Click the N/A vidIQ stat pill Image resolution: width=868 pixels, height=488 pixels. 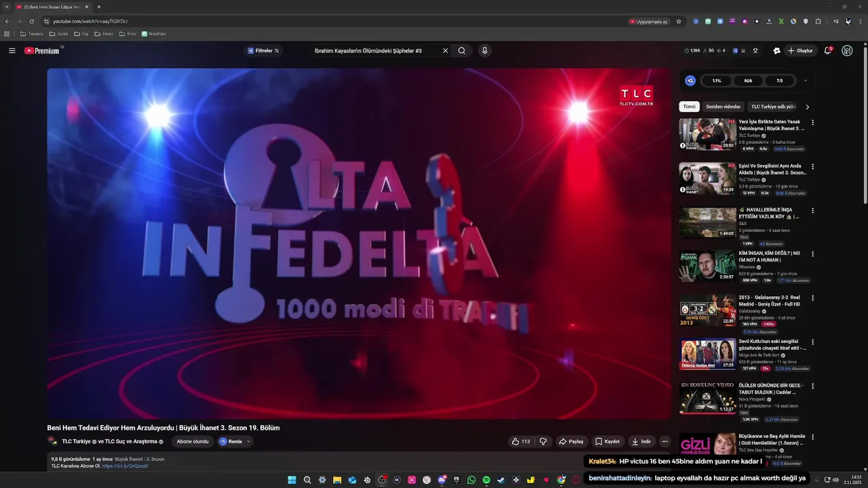748,81
